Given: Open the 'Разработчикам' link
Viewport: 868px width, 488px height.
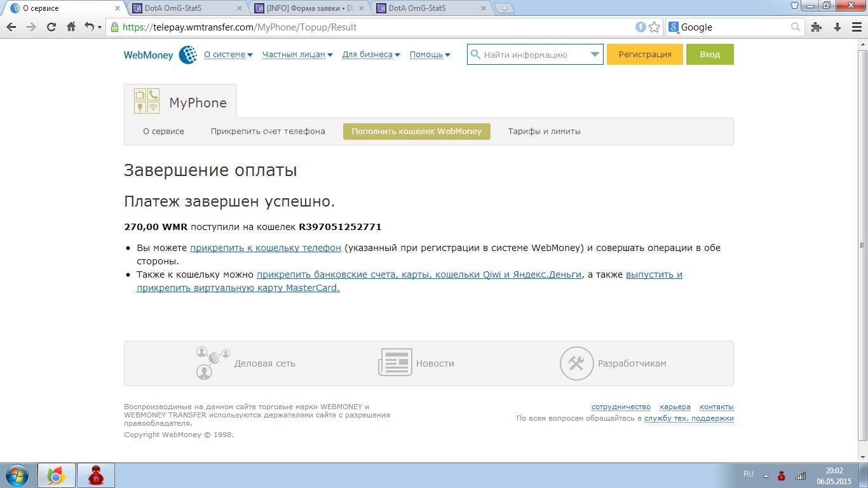Looking at the screenshot, I should pyautogui.click(x=632, y=363).
